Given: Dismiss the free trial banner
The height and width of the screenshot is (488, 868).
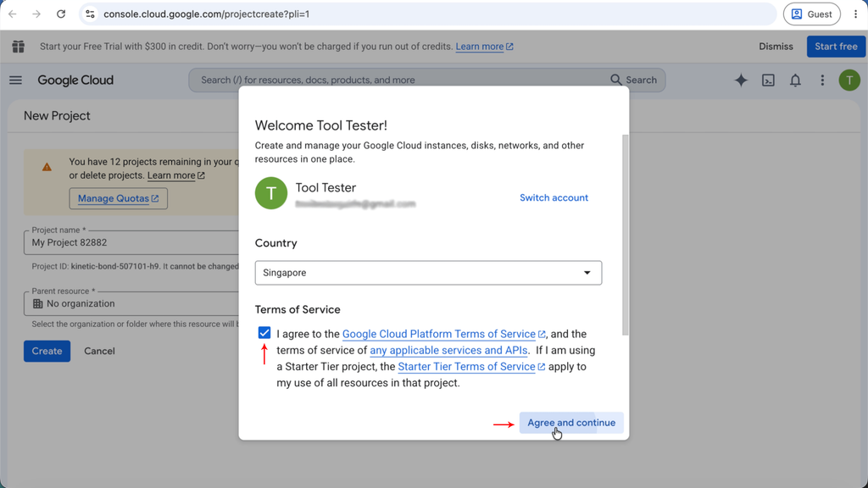Looking at the screenshot, I should click(776, 47).
